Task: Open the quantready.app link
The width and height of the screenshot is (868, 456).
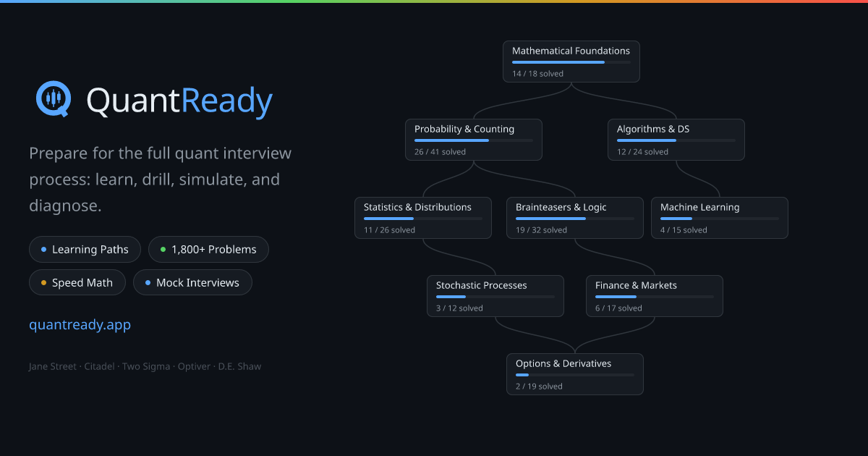Action: pos(80,325)
